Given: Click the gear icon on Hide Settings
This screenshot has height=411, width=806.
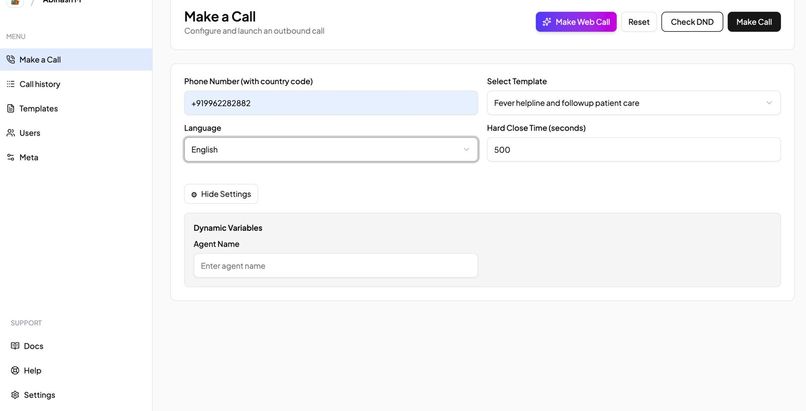Looking at the screenshot, I should coord(194,195).
